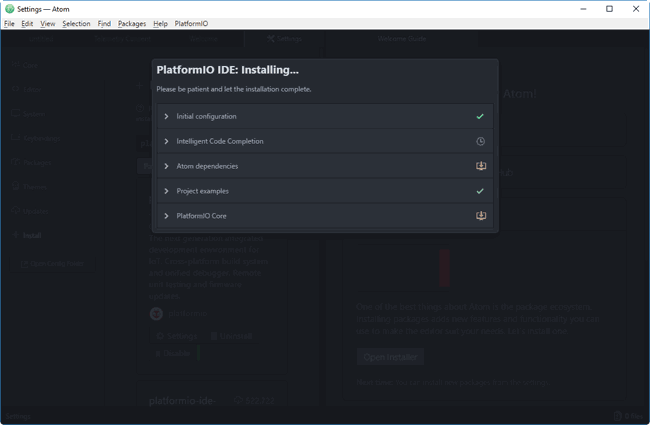The width and height of the screenshot is (650, 425).
Task: Select Keybindings in settings sidebar
Action: (36, 138)
